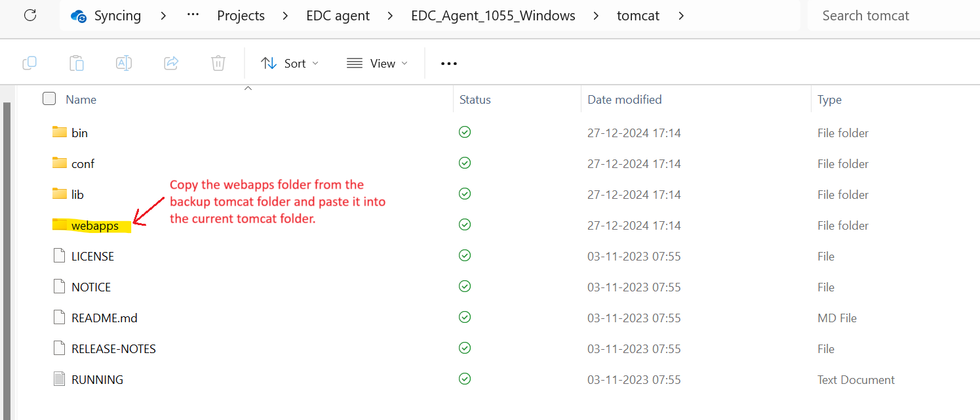The image size is (980, 420).
Task: Show hidden breadcrumb path via ellipsis
Action: (193, 14)
